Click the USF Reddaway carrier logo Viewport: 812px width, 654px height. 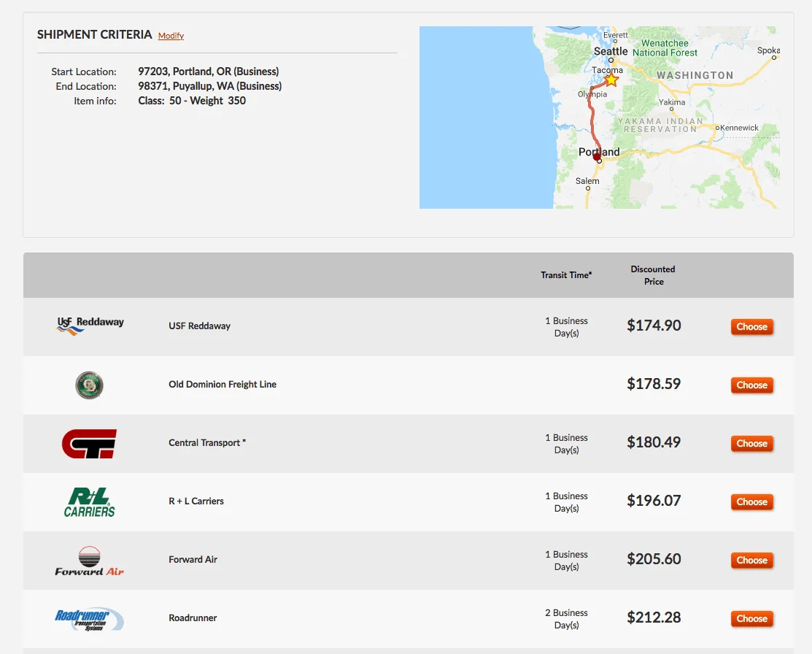[90, 326]
